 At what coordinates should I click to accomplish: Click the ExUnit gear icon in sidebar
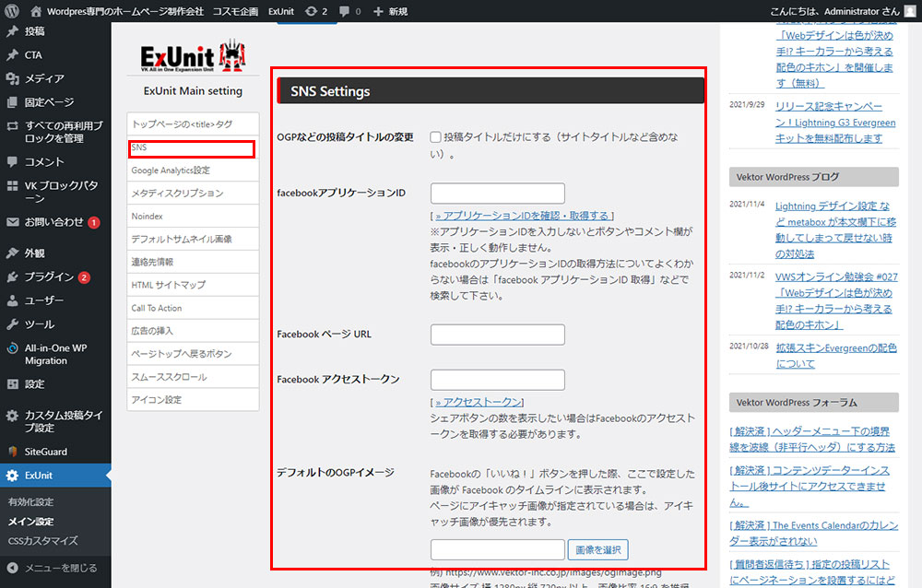12,476
